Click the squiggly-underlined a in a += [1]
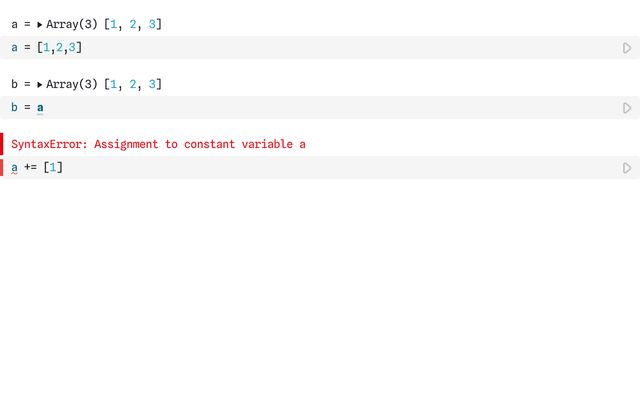 [14, 168]
